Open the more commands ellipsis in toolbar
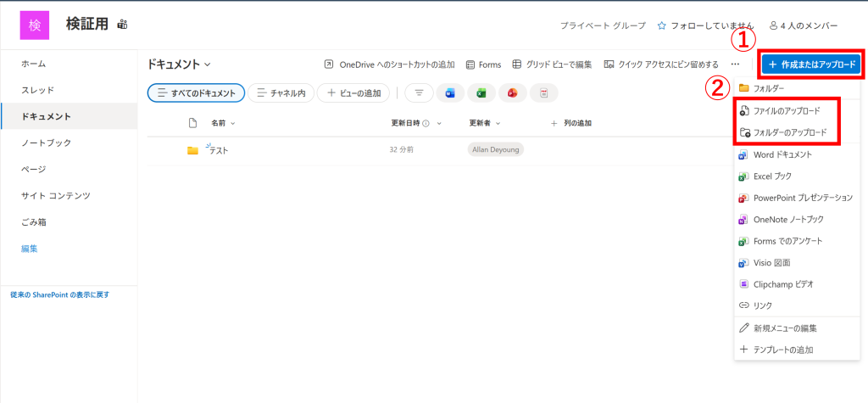The height and width of the screenshot is (403, 868). (x=735, y=64)
